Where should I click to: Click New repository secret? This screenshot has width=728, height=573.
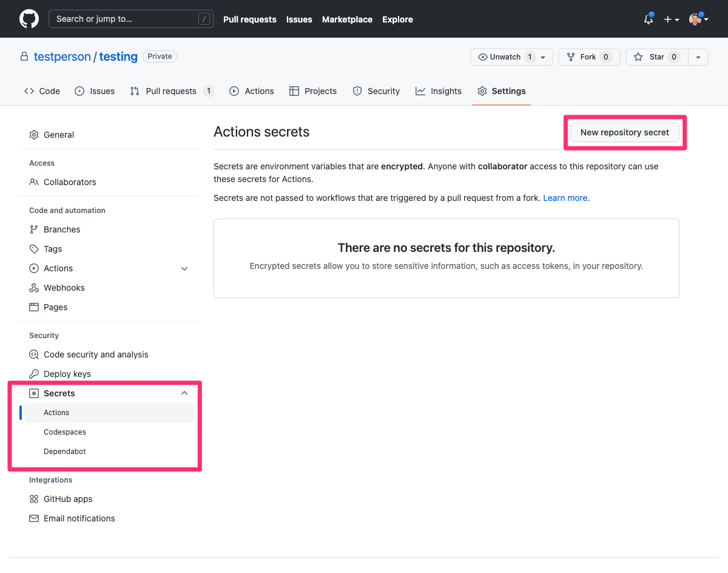point(624,132)
